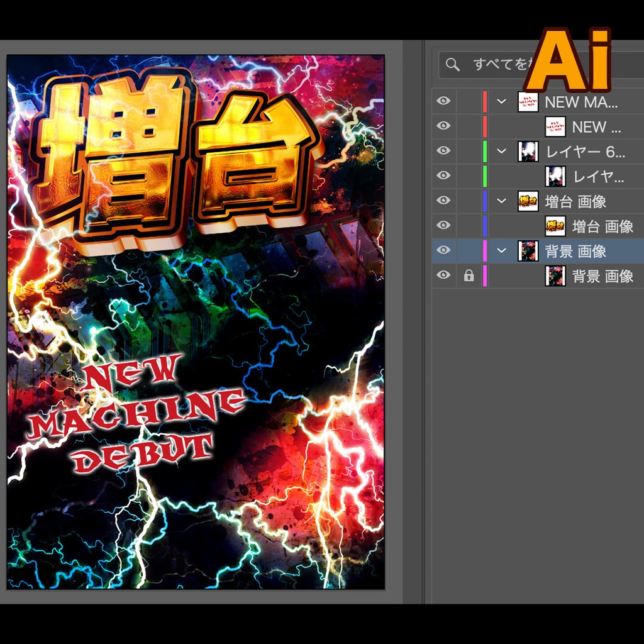This screenshot has height=644, width=644.
Task: Hide the nested 背景 画像 layer
Action: (x=443, y=275)
